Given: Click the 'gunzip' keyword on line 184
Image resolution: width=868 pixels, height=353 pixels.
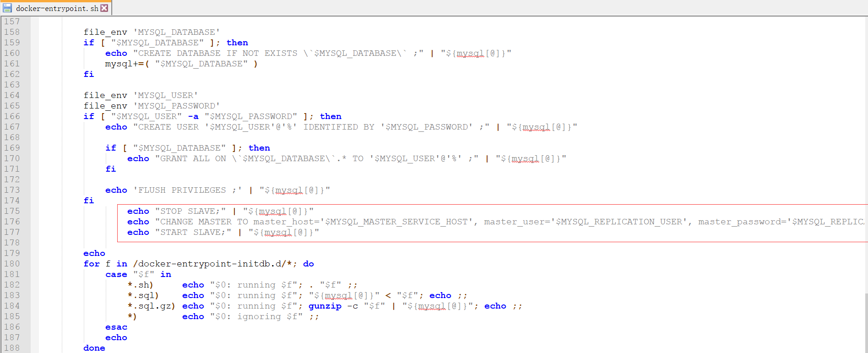Looking at the screenshot, I should pyautogui.click(x=325, y=306).
